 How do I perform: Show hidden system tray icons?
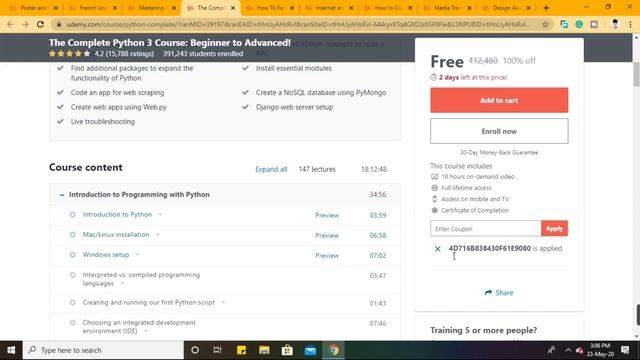coord(568,350)
